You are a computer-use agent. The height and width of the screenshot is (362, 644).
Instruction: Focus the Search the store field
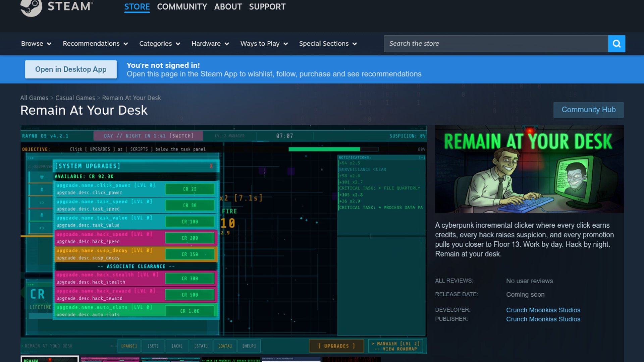tap(496, 44)
